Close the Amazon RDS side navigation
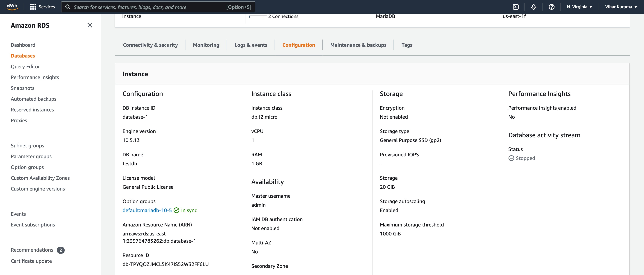Screen dimensions: 644x275 90,25
